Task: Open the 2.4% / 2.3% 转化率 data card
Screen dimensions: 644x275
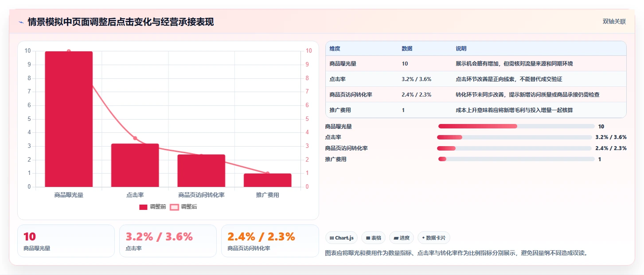Action: (270, 241)
